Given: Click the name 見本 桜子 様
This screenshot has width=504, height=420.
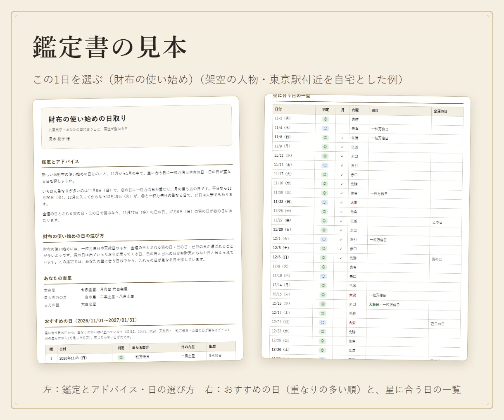Looking at the screenshot, I should pyautogui.click(x=59, y=139).
